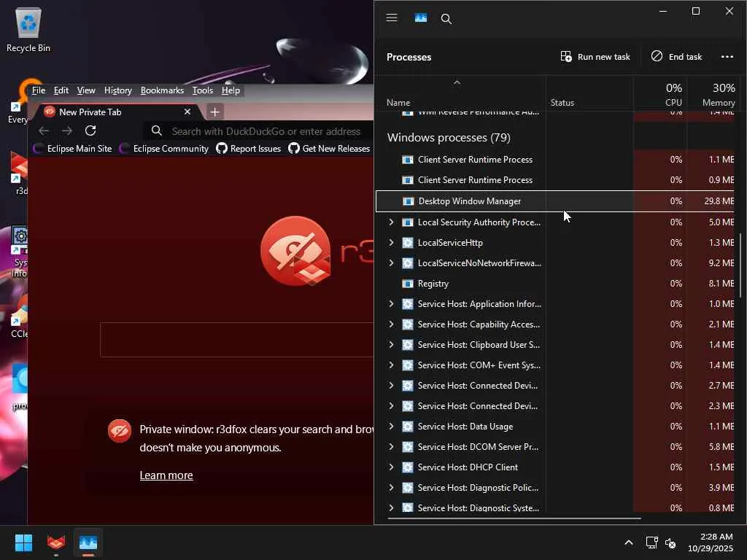The height and width of the screenshot is (560, 747).
Task: Open the Help menu in r3dfox
Action: pyautogui.click(x=231, y=90)
